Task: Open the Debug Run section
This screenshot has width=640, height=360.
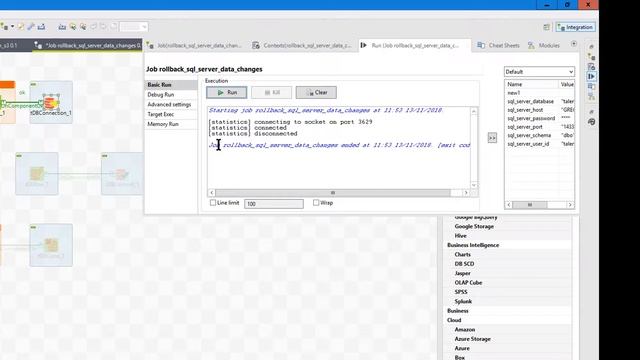Action: [171, 95]
